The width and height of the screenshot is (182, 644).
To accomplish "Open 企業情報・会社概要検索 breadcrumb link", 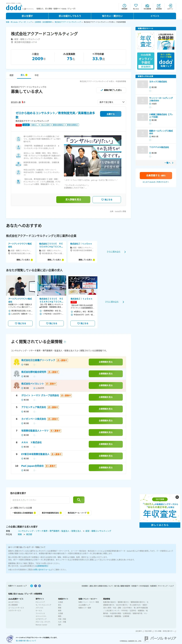I will tap(43, 22).
